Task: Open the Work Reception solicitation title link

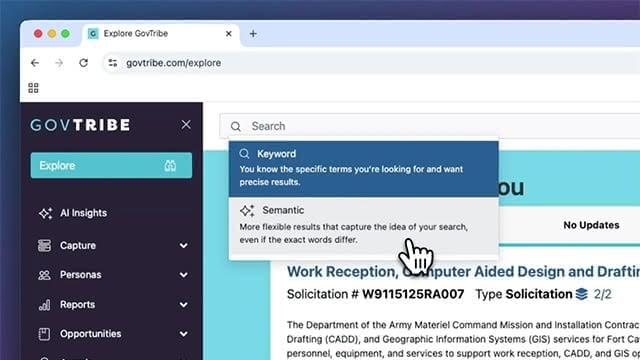Action: 463,271
